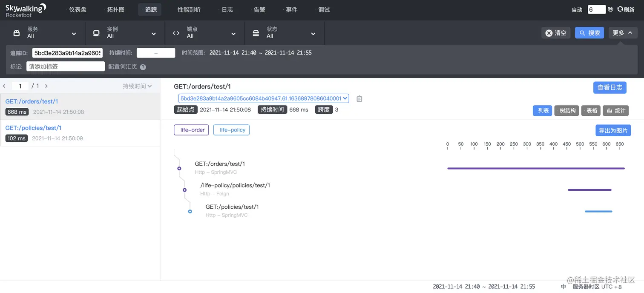Click the /life-policy/policies/test/1 span node circle

point(184,190)
